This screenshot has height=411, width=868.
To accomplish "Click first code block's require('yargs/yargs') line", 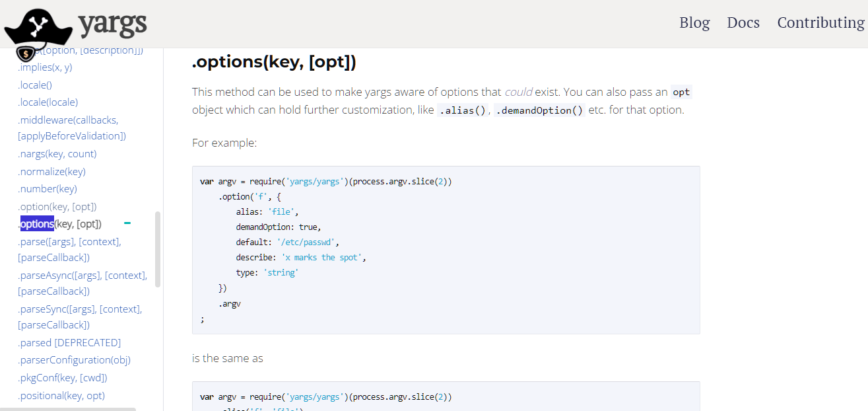I will coord(326,181).
